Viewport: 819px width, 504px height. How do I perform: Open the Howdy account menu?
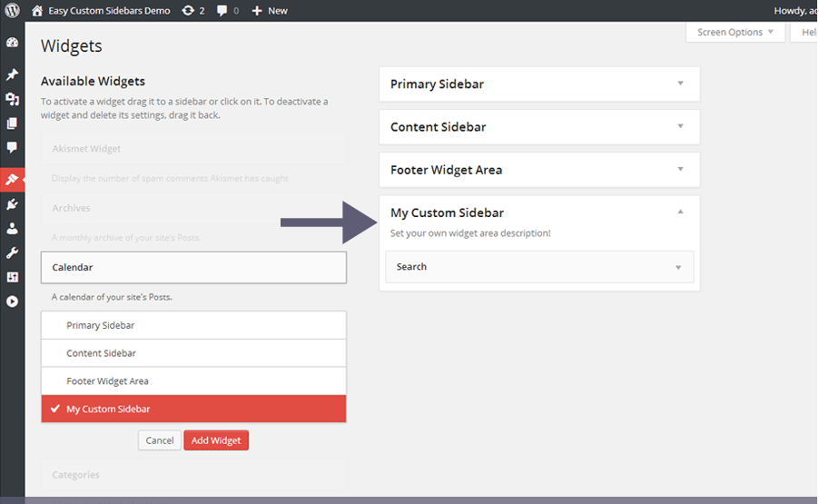pyautogui.click(x=795, y=11)
